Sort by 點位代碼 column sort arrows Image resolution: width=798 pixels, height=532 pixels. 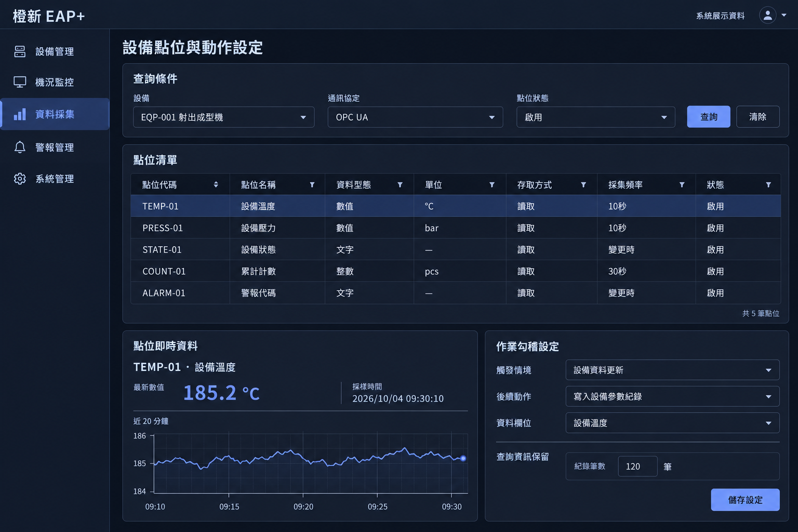pos(216,184)
